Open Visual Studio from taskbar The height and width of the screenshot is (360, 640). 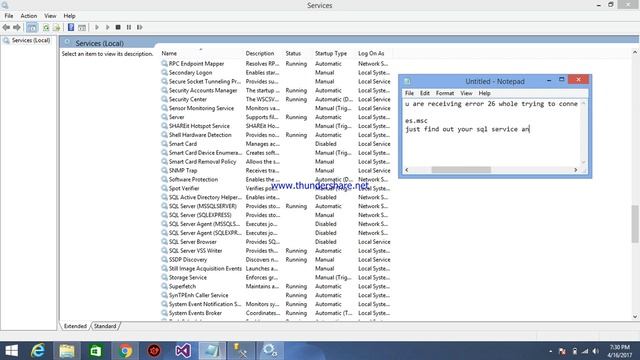[183, 351]
